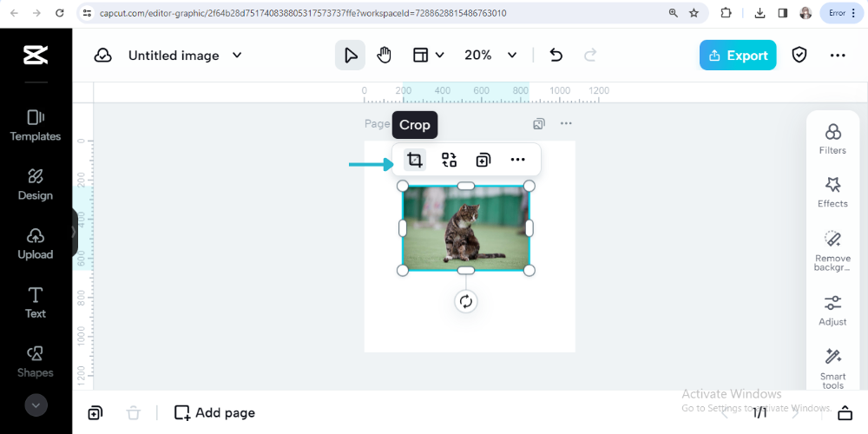Screen dimensions: 868x434
Task: Open the Templates panel
Action: click(x=36, y=125)
